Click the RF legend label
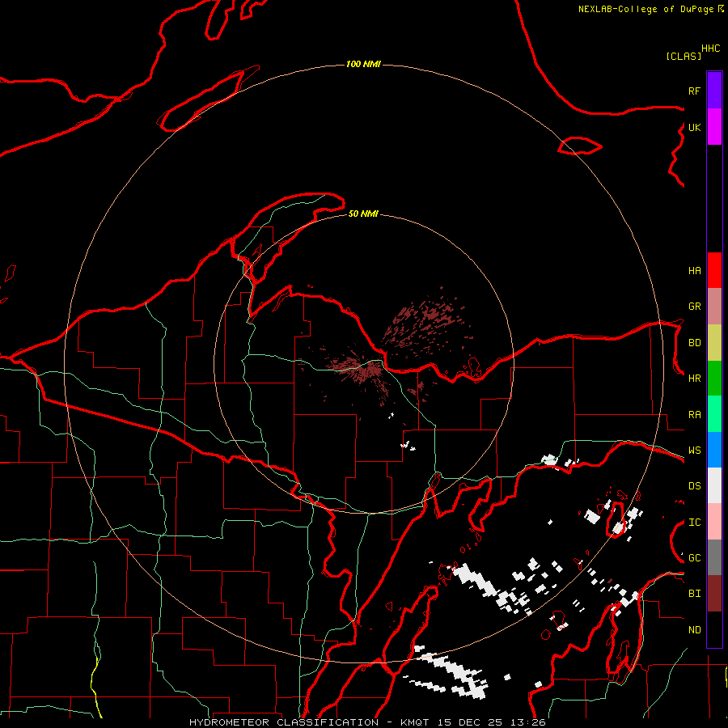 [x=694, y=91]
